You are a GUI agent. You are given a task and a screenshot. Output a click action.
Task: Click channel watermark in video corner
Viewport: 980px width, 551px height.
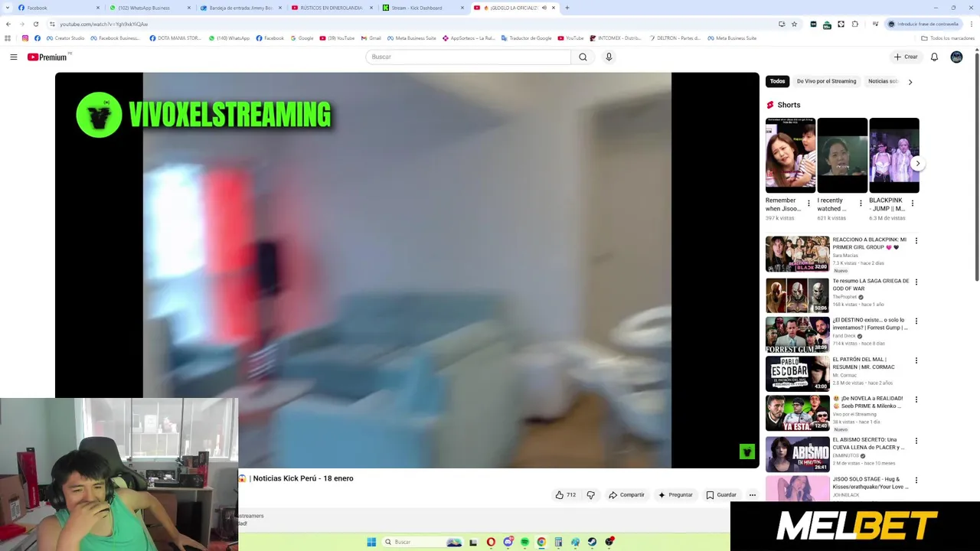(x=747, y=452)
